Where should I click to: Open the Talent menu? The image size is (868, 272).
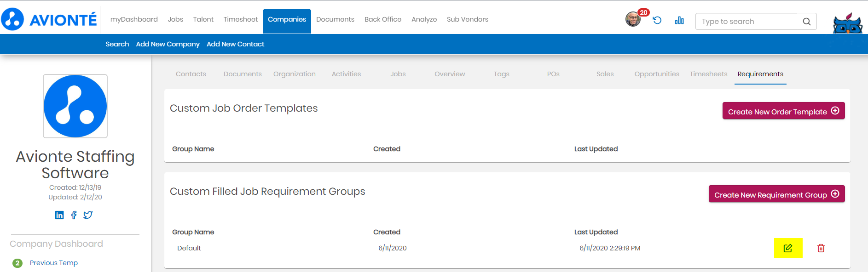coord(203,19)
